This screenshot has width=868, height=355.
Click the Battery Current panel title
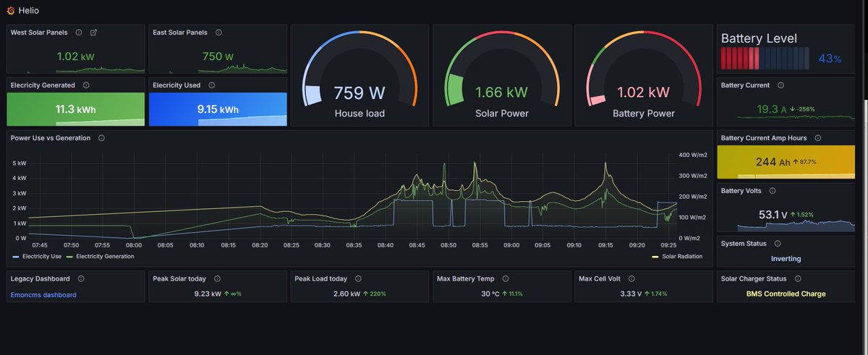pos(746,85)
